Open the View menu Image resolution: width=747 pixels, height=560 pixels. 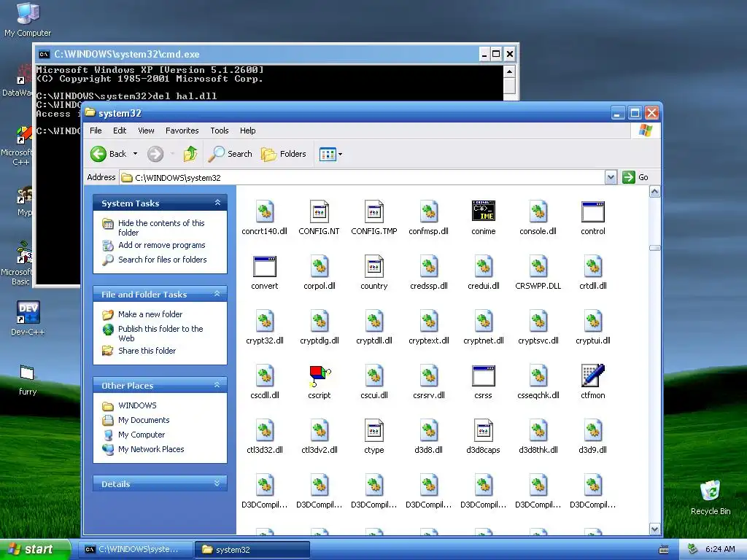(146, 131)
